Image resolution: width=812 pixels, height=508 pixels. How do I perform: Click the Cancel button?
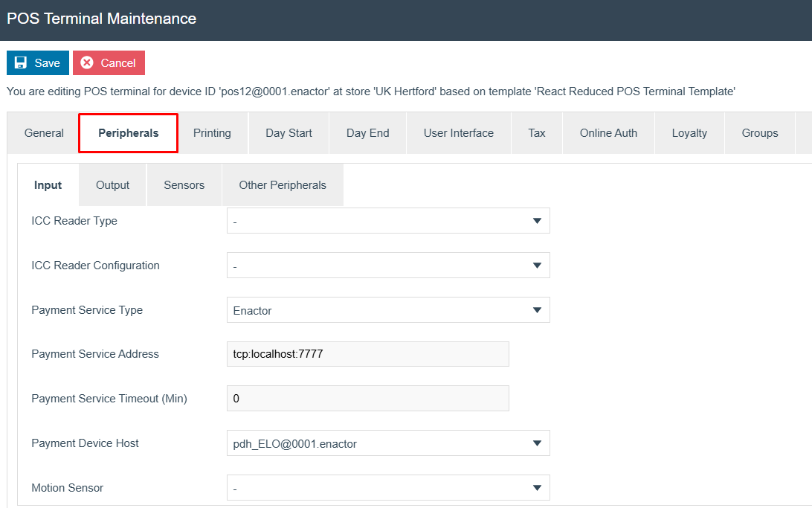click(x=109, y=63)
